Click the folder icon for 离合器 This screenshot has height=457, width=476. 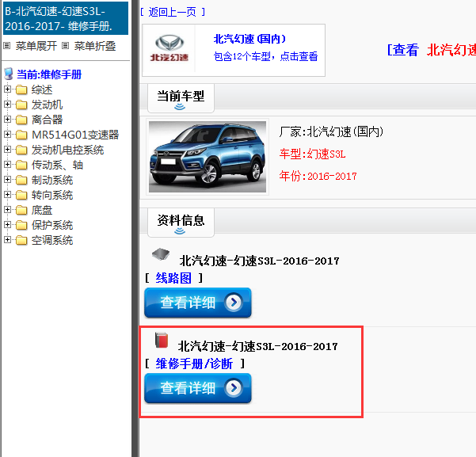click(x=21, y=120)
